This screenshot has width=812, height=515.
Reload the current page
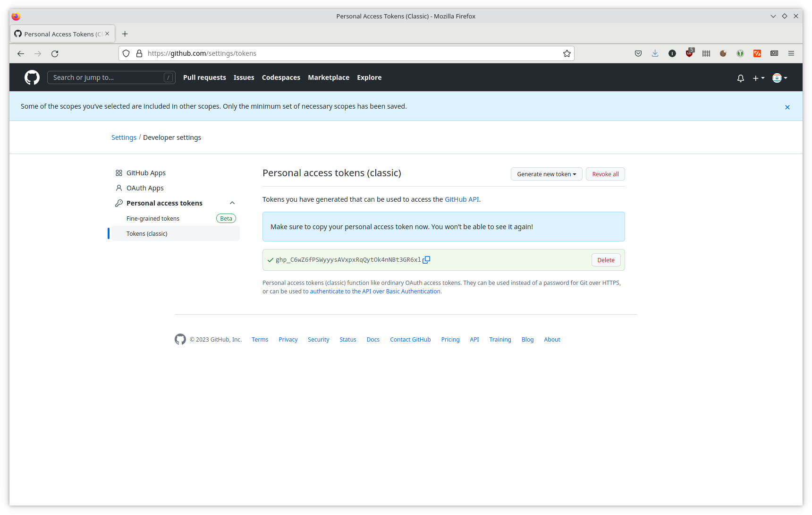click(55, 53)
